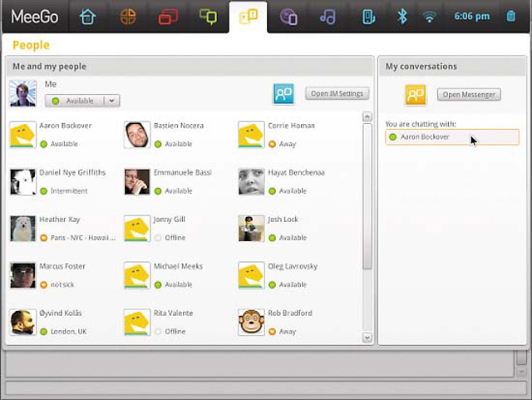This screenshot has width=532, height=400.
Task: Click Corrie Homan's avatar
Action: click(x=251, y=135)
